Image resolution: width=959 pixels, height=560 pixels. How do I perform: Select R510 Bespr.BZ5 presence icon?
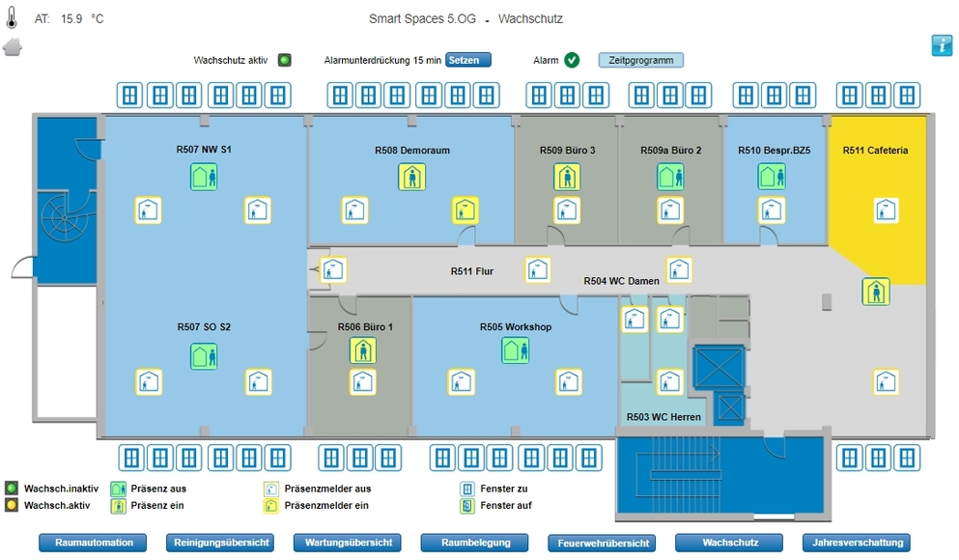click(771, 176)
